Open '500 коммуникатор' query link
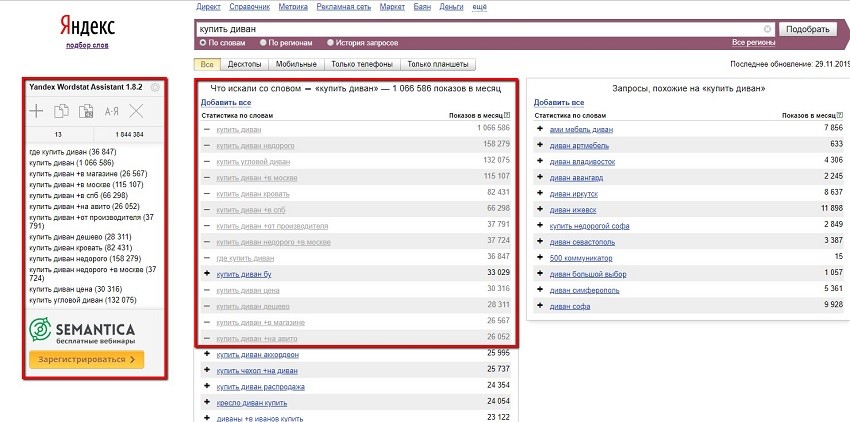Viewport: 850px width, 422px height. (x=581, y=258)
